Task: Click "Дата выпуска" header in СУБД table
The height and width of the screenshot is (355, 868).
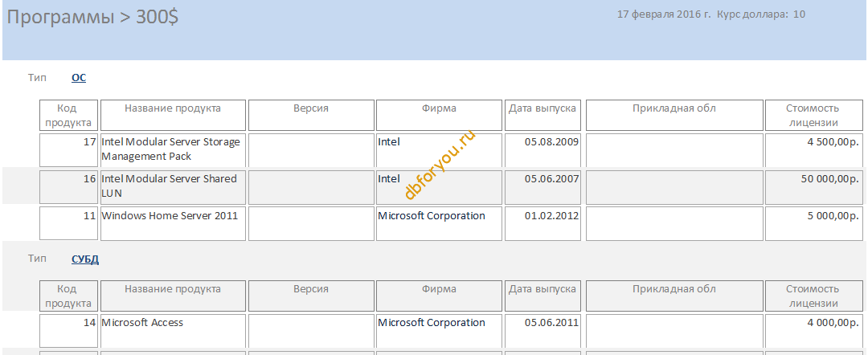Action: pyautogui.click(x=542, y=296)
